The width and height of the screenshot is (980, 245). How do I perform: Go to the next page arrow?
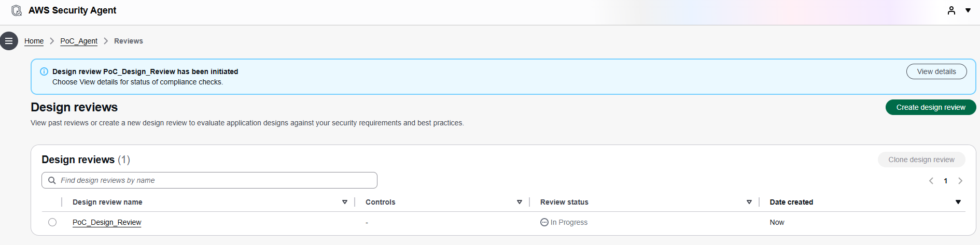pyautogui.click(x=960, y=181)
